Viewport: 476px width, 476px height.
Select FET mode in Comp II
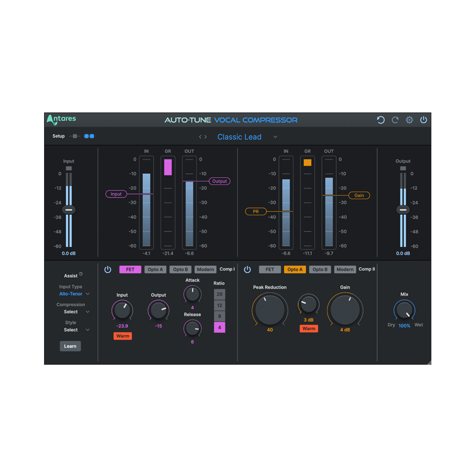point(270,270)
